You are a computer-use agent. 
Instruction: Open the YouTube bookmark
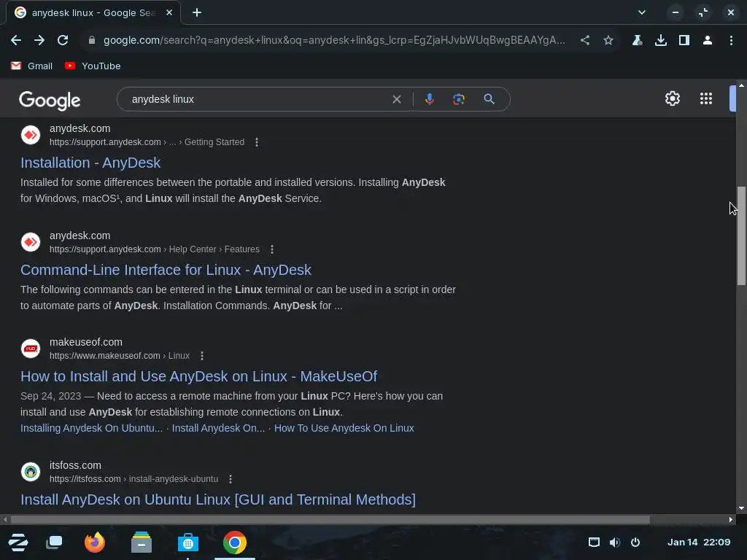click(x=93, y=66)
